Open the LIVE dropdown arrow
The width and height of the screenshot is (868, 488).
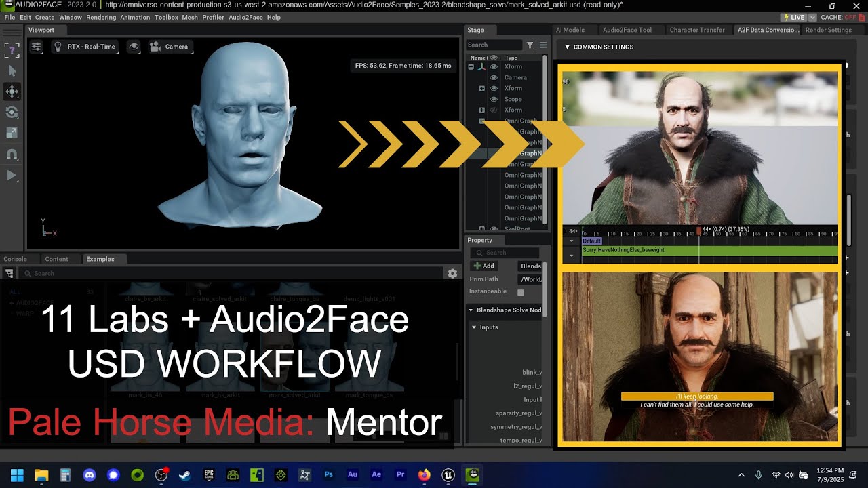[812, 17]
